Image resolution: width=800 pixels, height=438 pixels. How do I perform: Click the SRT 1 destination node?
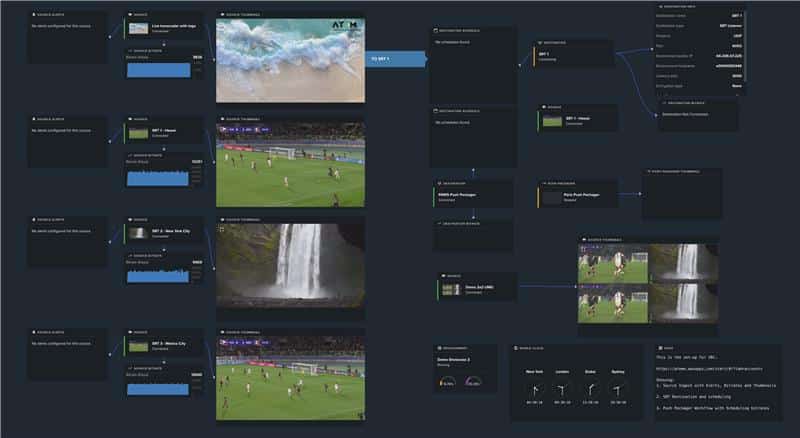tap(573, 55)
